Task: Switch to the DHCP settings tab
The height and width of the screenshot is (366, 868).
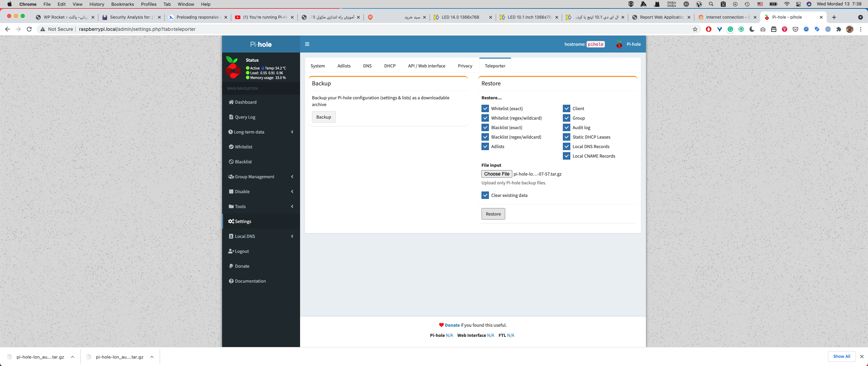Action: point(390,66)
